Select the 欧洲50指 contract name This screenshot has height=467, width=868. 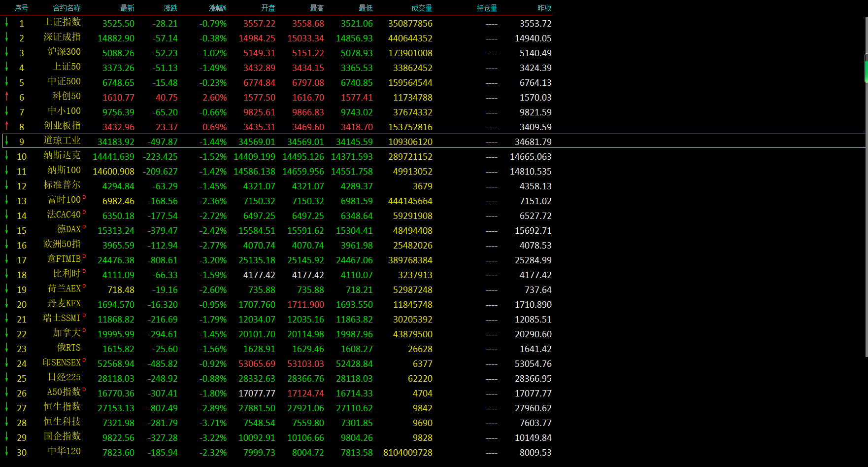pyautogui.click(x=62, y=244)
